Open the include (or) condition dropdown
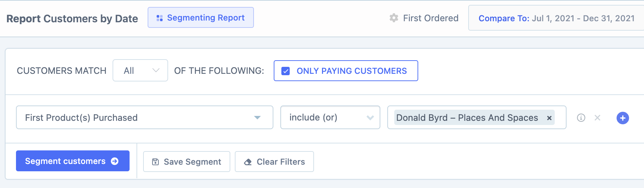This screenshot has width=644, height=188. tap(330, 117)
